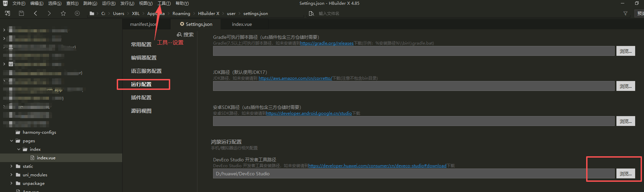Screen dimensions: 644x192
Task: Click the JDK path input field
Action: coord(414,86)
